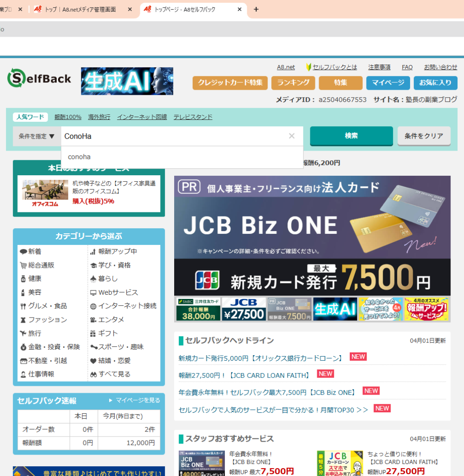
Task: Open a new browser tab
Action: pos(256,9)
